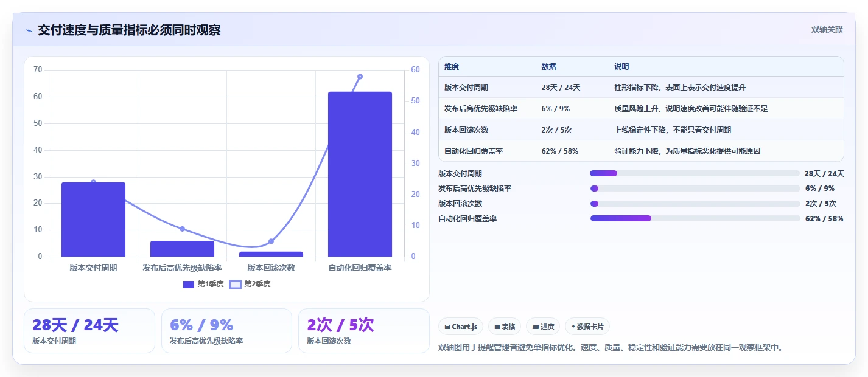Viewport: 868px width, 377px height.
Task: Click the 表格 chip icon
Action: [x=497, y=327]
